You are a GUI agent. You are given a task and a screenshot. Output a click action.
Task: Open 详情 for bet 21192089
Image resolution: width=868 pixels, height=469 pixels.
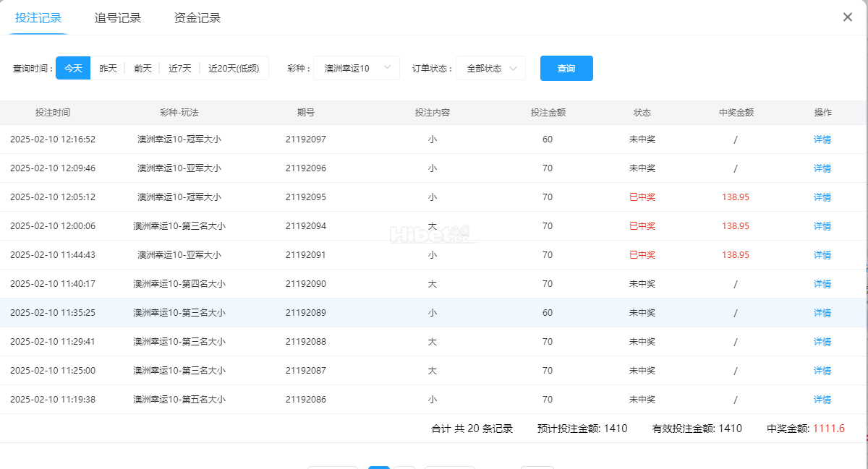pyautogui.click(x=822, y=313)
